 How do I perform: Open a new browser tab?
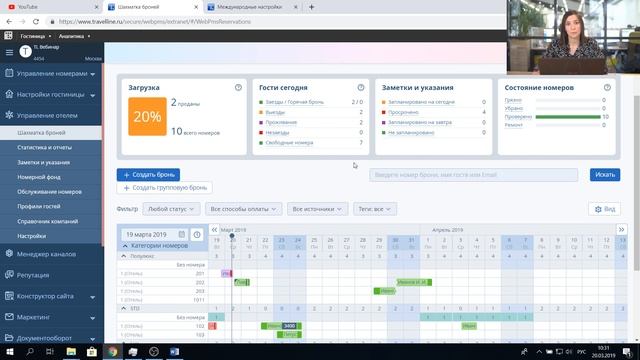311,7
